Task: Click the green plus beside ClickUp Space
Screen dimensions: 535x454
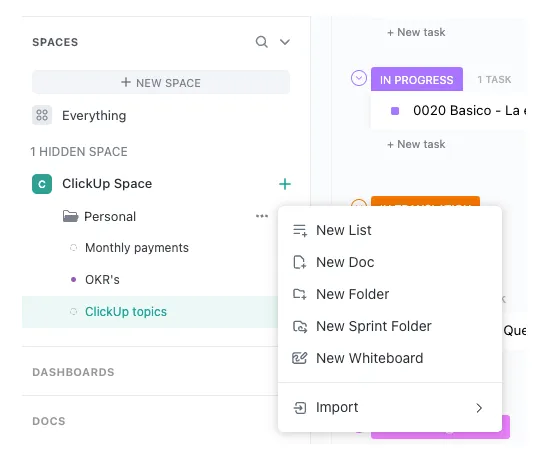Action: coord(285,184)
